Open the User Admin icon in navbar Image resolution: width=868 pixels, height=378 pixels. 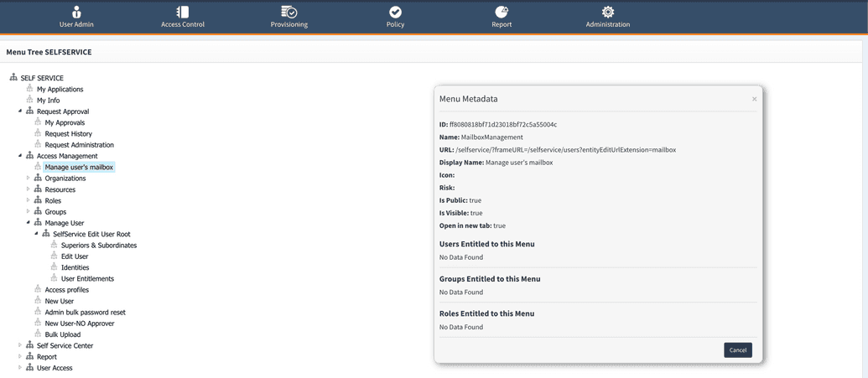click(x=76, y=12)
